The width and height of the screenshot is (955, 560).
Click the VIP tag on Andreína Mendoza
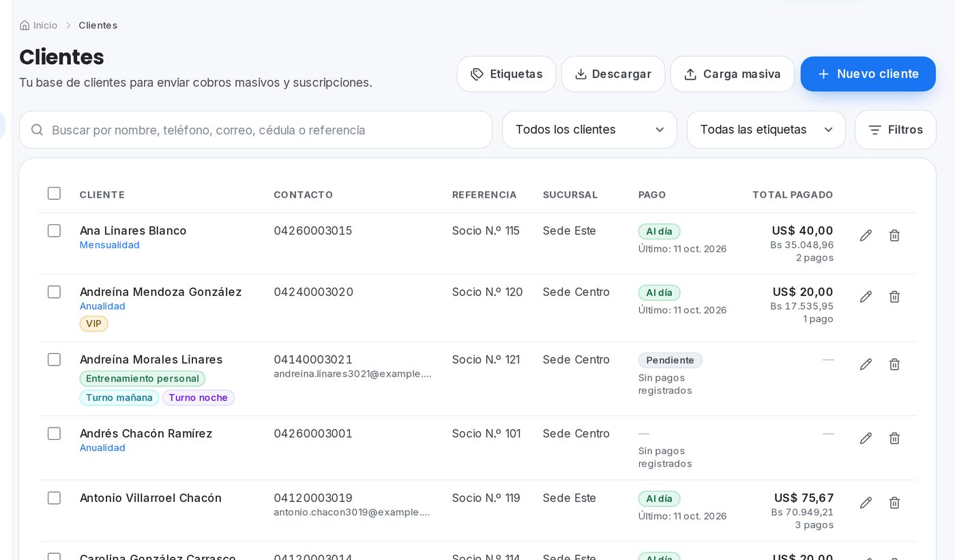[x=93, y=323]
